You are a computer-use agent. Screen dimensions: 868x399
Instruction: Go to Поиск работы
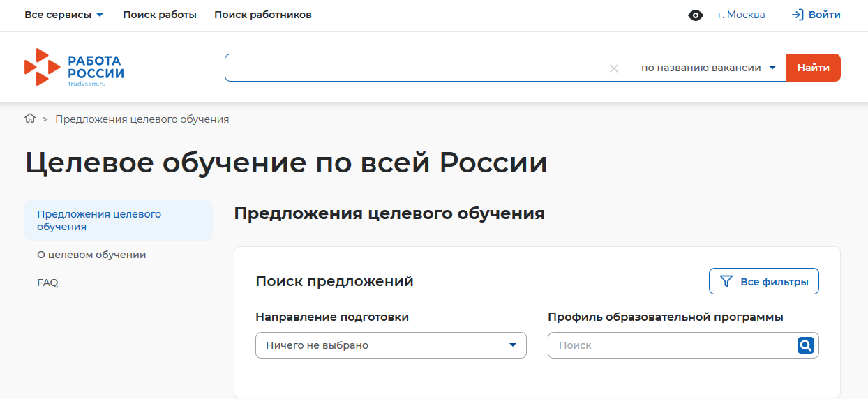pos(160,15)
